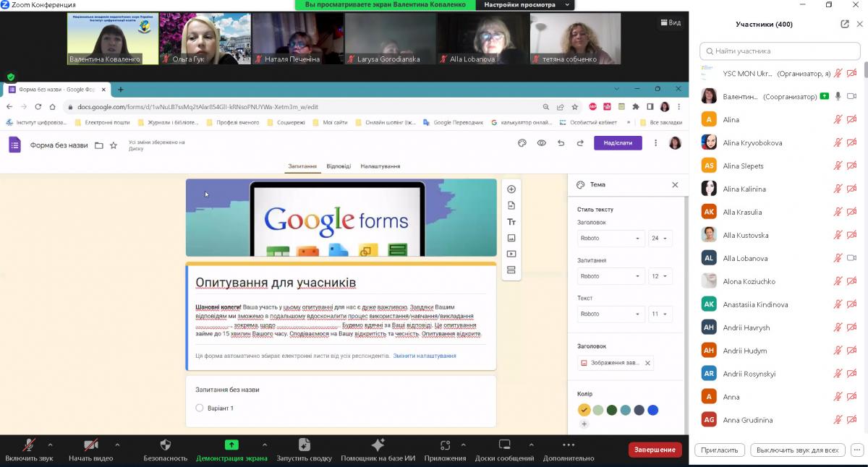Start camera with Начать видео
Screen dimensions: 868x467
point(90,450)
